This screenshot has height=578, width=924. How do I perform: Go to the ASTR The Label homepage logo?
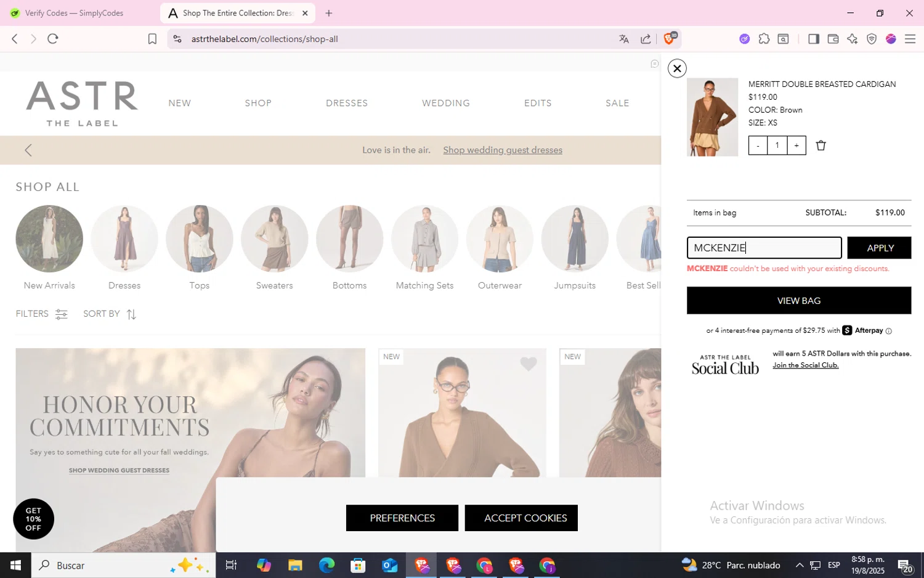pyautogui.click(x=82, y=104)
